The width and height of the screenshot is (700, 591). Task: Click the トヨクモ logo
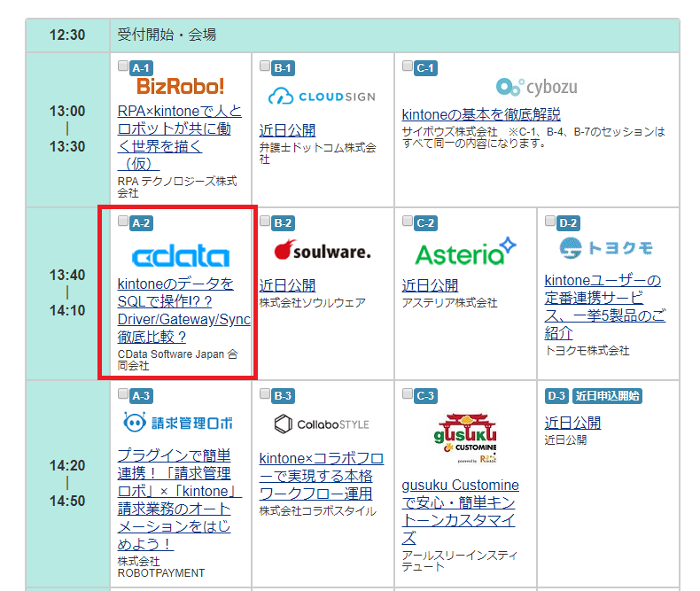tap(606, 248)
